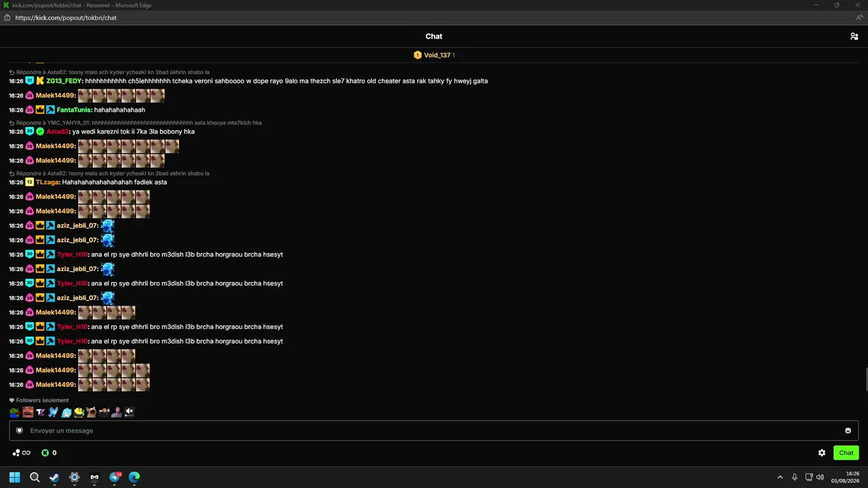Open ZG13_FEDY's user profile
The image size is (868, 488).
pos(64,81)
